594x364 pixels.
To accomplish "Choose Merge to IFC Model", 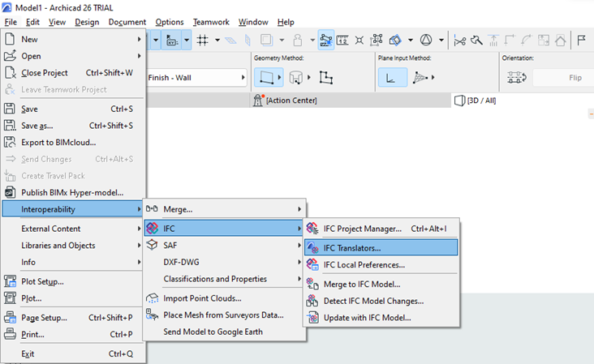I will (x=382, y=285).
